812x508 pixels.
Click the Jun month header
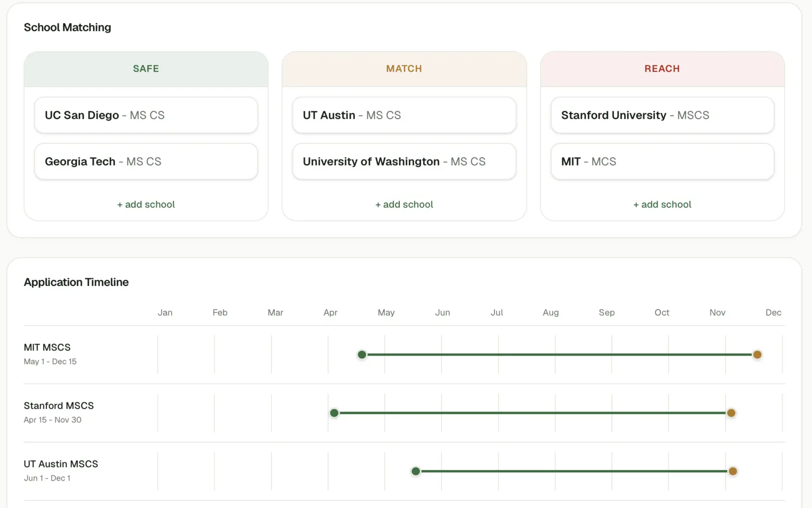[443, 312]
